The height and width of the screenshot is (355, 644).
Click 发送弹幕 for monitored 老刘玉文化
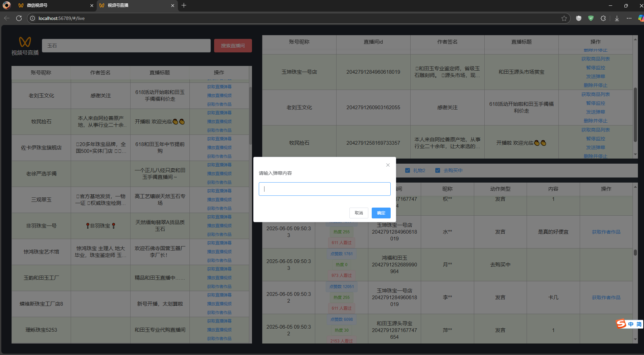[595, 112]
